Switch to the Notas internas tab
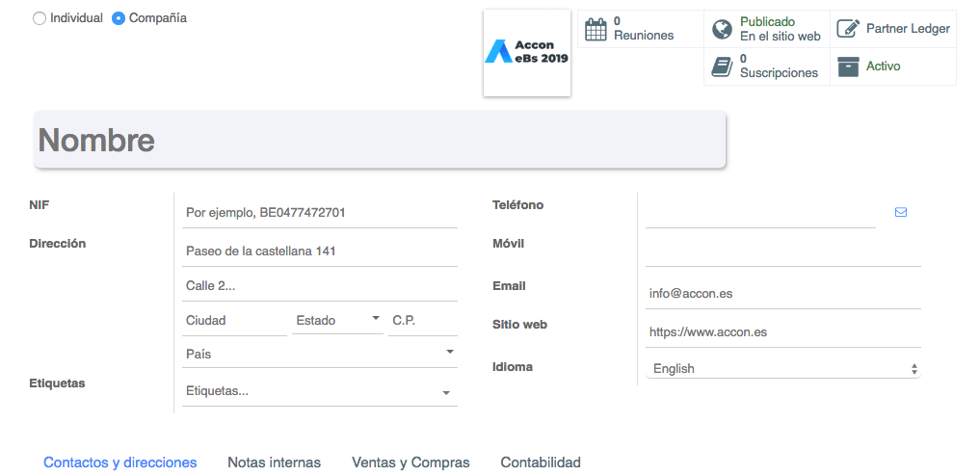980x475 pixels. tap(274, 462)
